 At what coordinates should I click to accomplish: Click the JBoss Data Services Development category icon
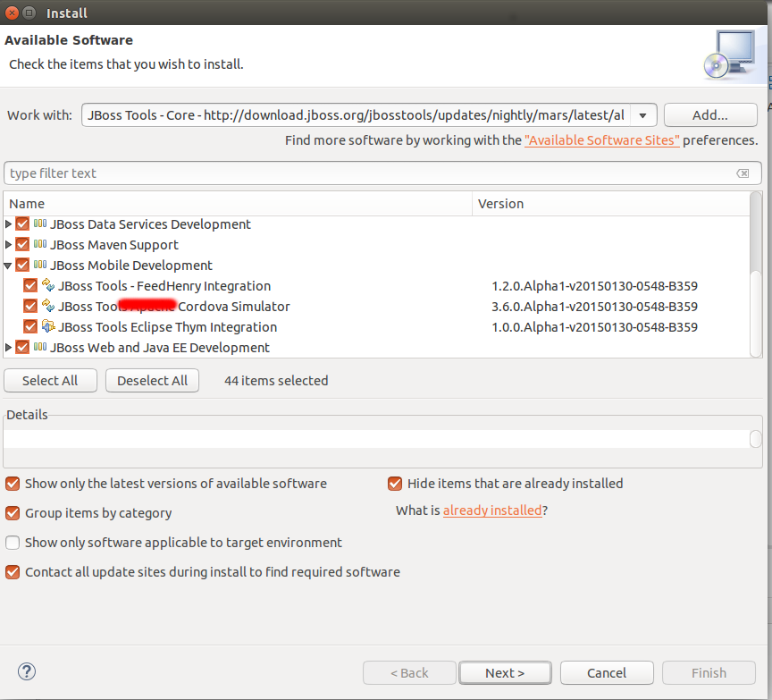(x=40, y=223)
